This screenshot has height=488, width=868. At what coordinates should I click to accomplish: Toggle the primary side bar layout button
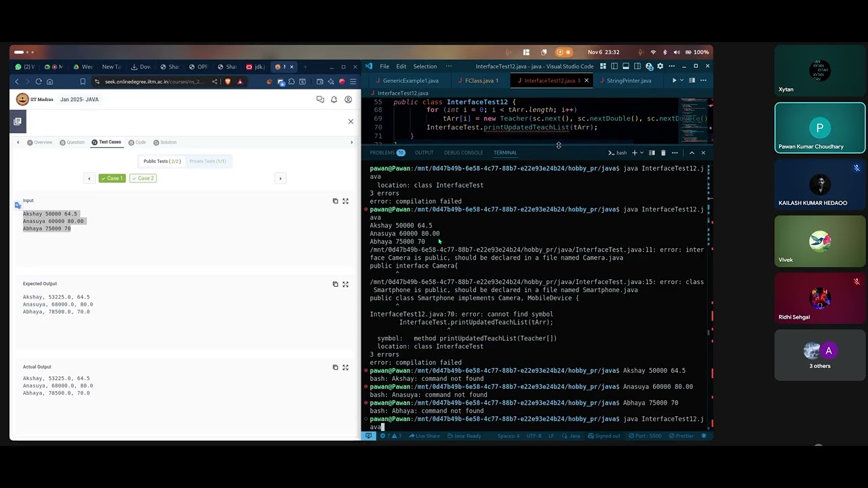pyautogui.click(x=614, y=66)
